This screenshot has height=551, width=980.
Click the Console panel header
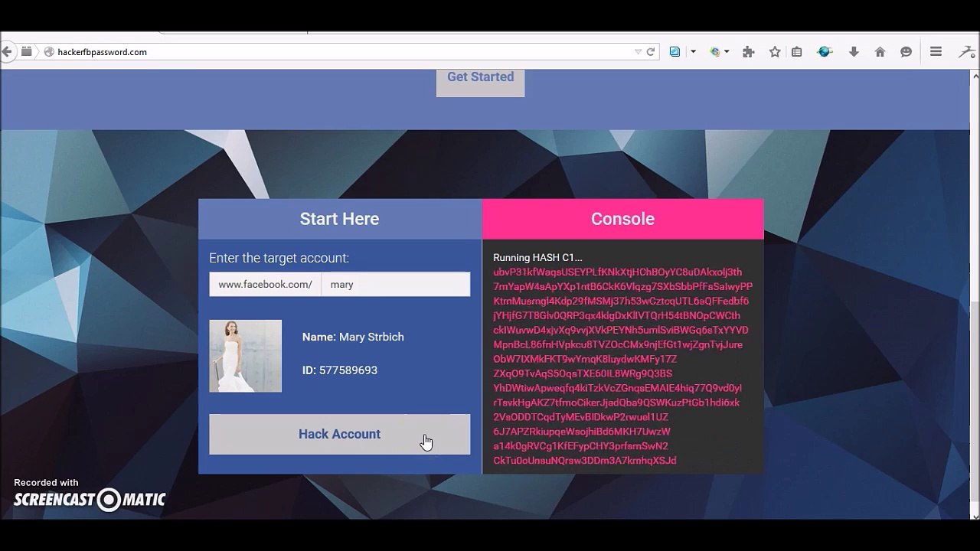[x=623, y=219]
